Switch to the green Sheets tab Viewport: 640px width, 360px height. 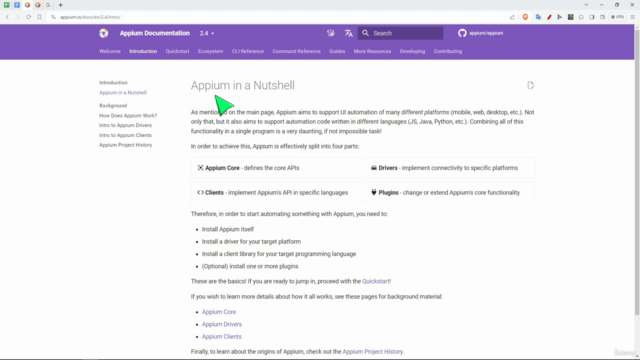point(7,5)
